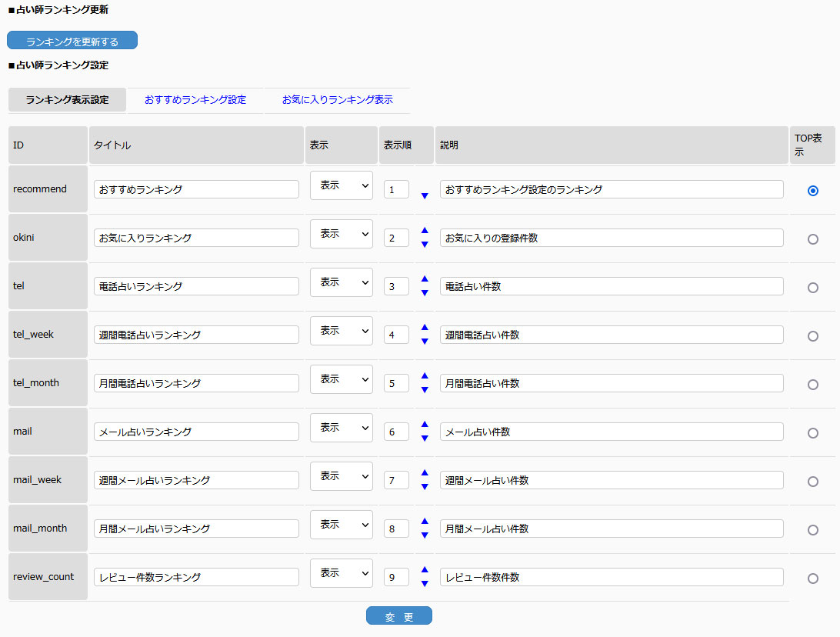Screen dimensions: 840x637
Task: Open the お気に入りランキング表示 tab
Action: [337, 100]
